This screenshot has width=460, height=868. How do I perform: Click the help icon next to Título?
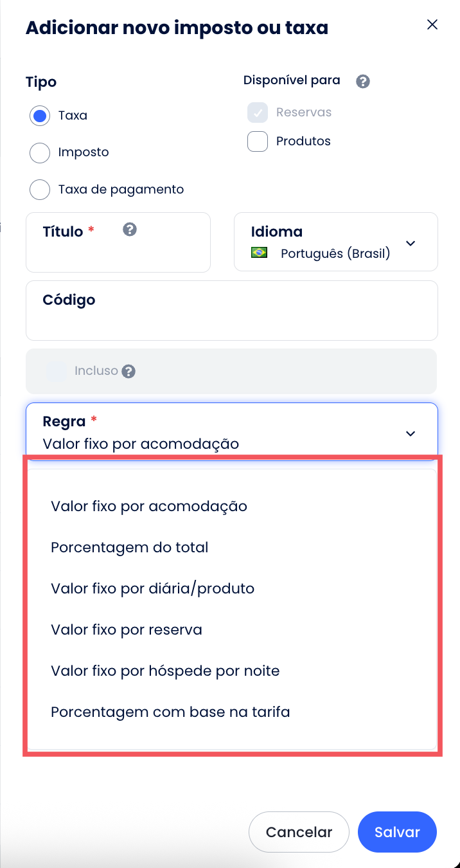[x=130, y=230]
